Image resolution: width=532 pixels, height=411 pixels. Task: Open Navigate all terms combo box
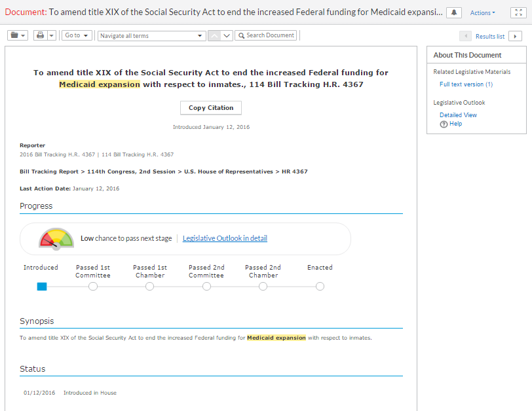(151, 36)
